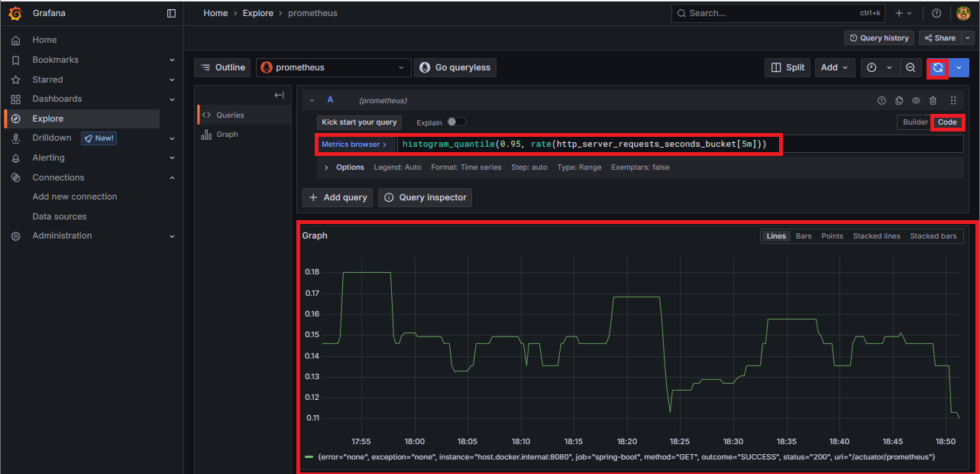
Task: Expand the Administration sidebar section chevron
Action: 172,235
